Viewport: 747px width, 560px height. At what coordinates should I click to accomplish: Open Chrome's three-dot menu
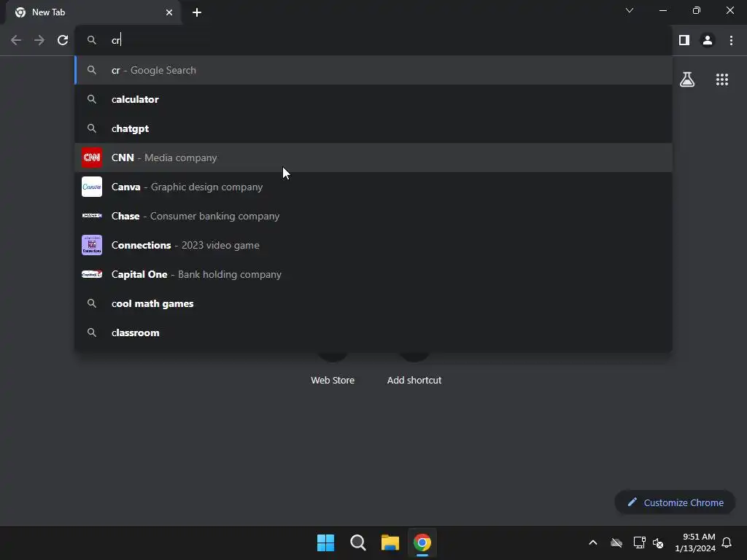[731, 40]
